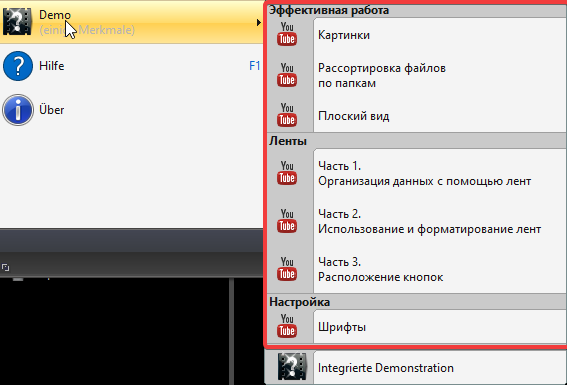Expand the Demo submenu arrow

(x=259, y=22)
